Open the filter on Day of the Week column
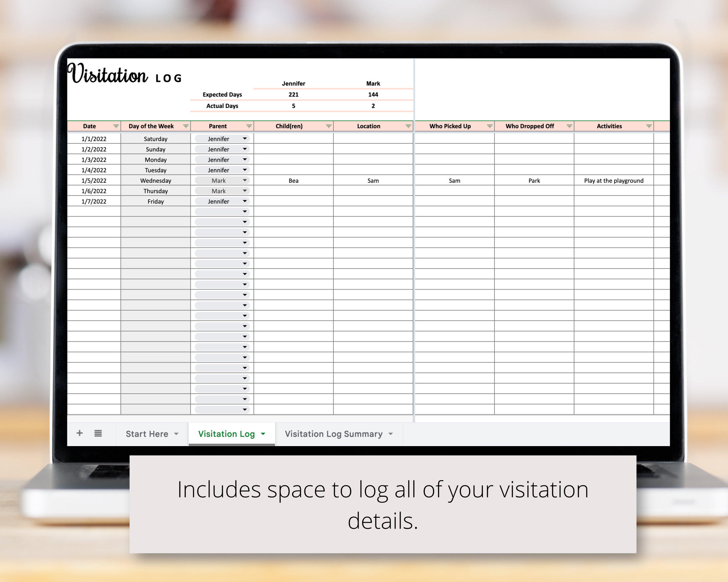 coord(186,126)
